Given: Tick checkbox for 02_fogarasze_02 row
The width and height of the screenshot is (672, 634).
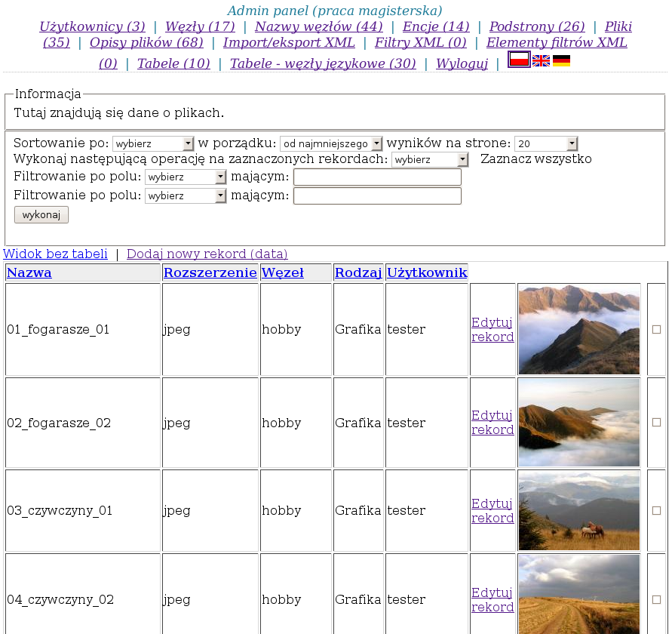Looking at the screenshot, I should tap(656, 423).
